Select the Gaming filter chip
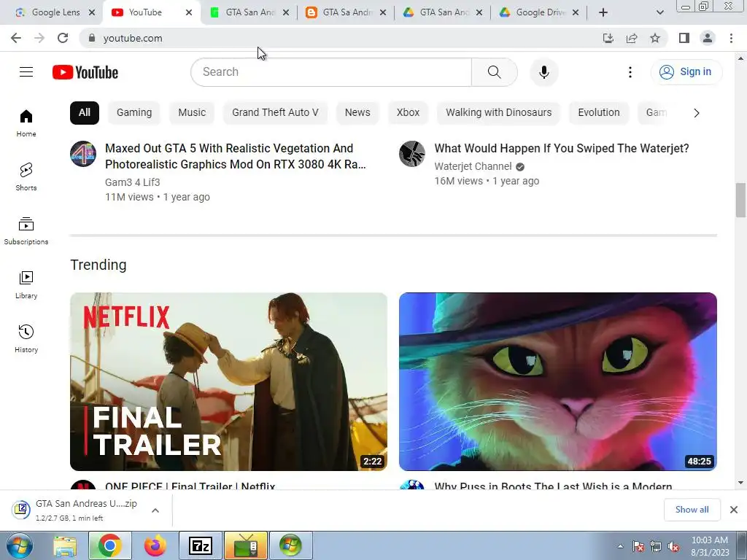 tap(134, 113)
